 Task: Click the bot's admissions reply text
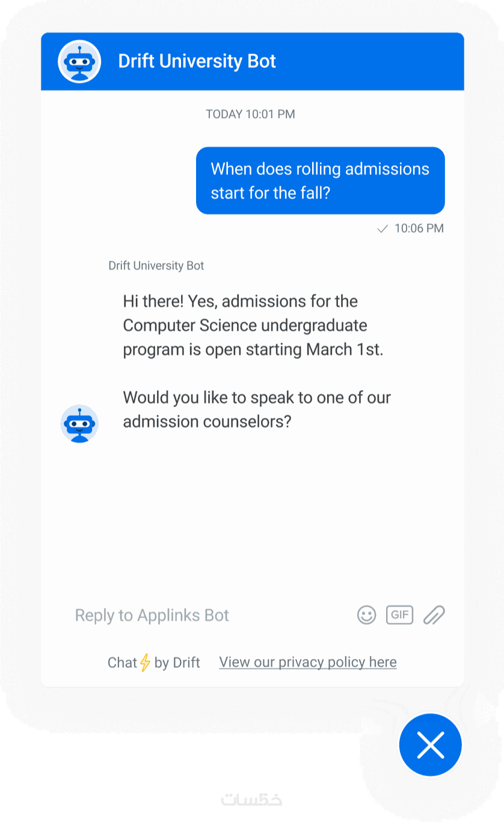click(x=253, y=325)
